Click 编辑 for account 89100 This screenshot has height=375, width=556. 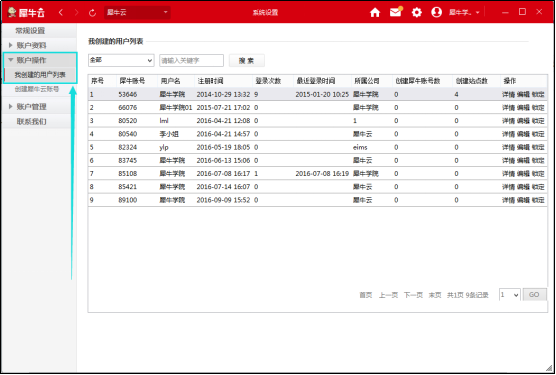(523, 200)
